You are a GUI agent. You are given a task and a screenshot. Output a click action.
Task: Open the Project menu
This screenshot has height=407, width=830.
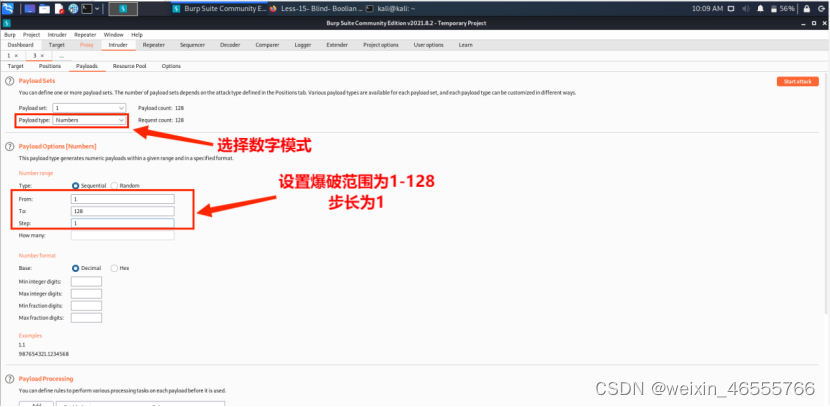pos(31,34)
